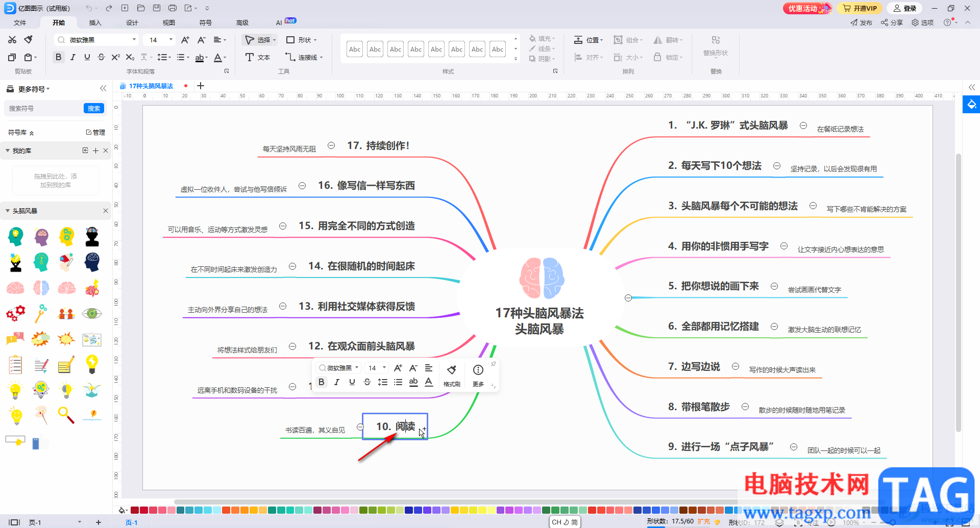980x528 pixels.
Task: Click the Undo arrow in title bar
Action: 89,8
